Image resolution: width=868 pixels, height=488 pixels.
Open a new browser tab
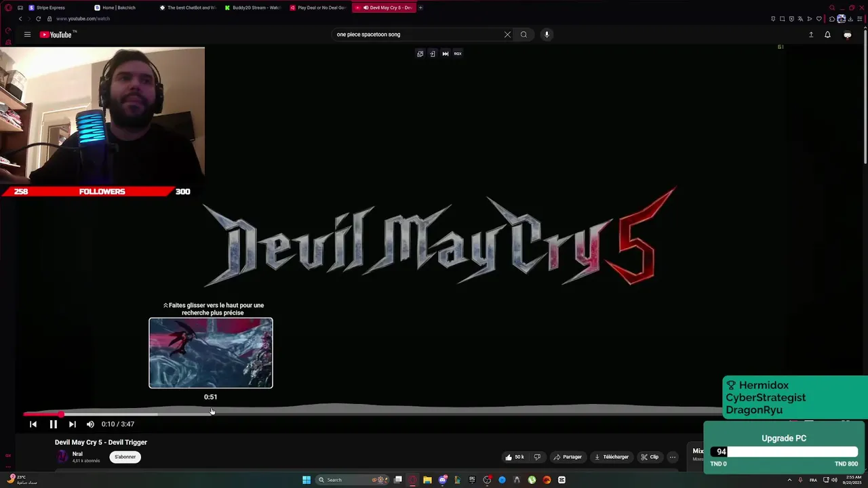pos(420,7)
